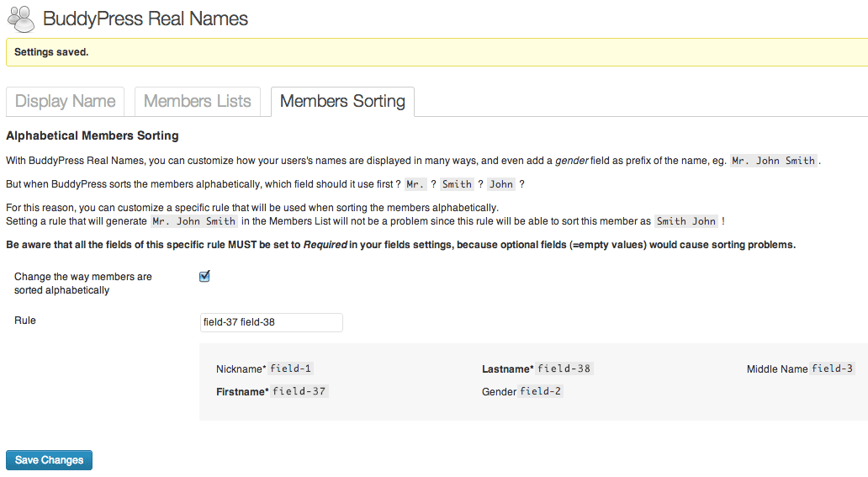Toggle the alphabetical sorting checkbox
Viewport: 868px width, 477px height.
tap(204, 277)
